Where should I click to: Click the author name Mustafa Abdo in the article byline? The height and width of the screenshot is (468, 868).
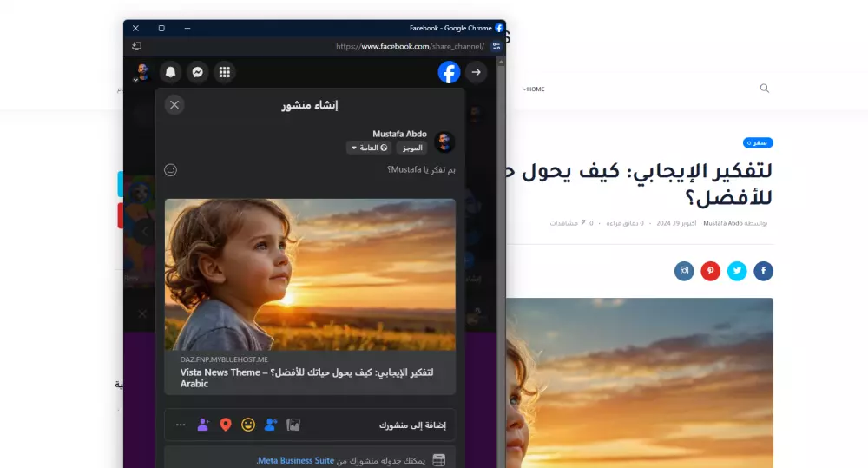point(723,223)
